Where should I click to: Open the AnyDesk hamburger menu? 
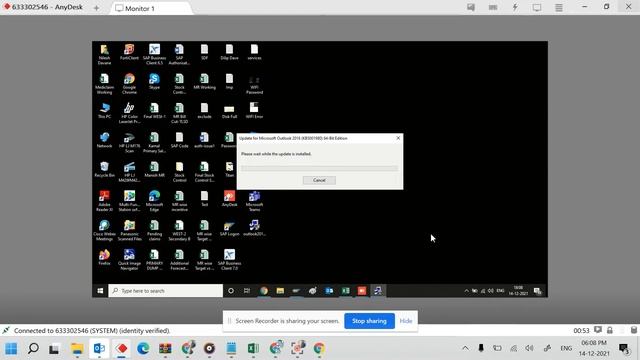pos(559,7)
